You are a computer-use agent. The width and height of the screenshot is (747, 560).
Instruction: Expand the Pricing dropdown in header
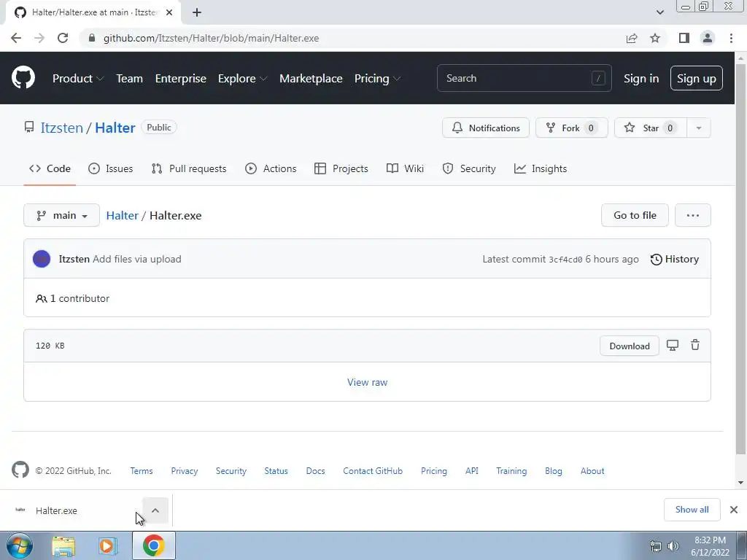pos(377,79)
